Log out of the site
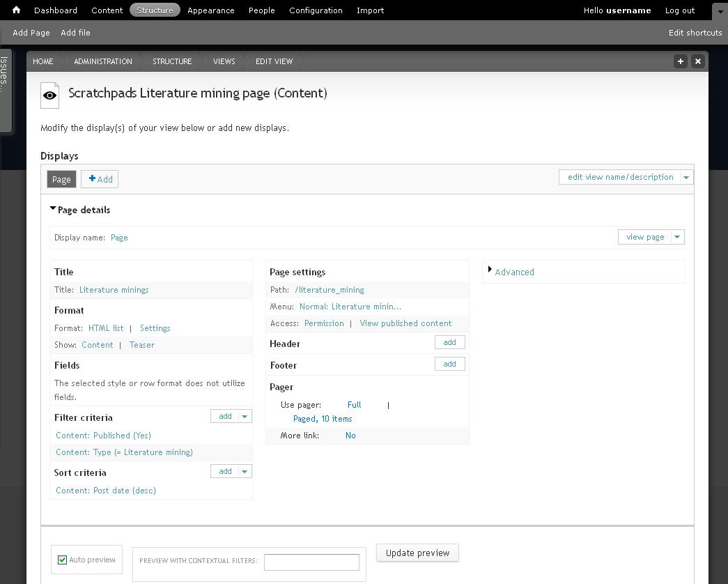This screenshot has width=728, height=584. pos(680,10)
